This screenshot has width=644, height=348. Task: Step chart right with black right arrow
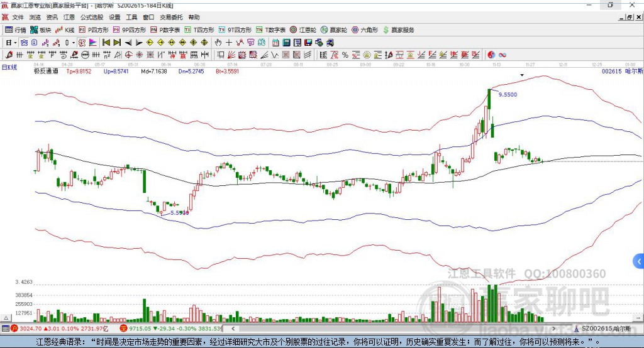(x=139, y=43)
